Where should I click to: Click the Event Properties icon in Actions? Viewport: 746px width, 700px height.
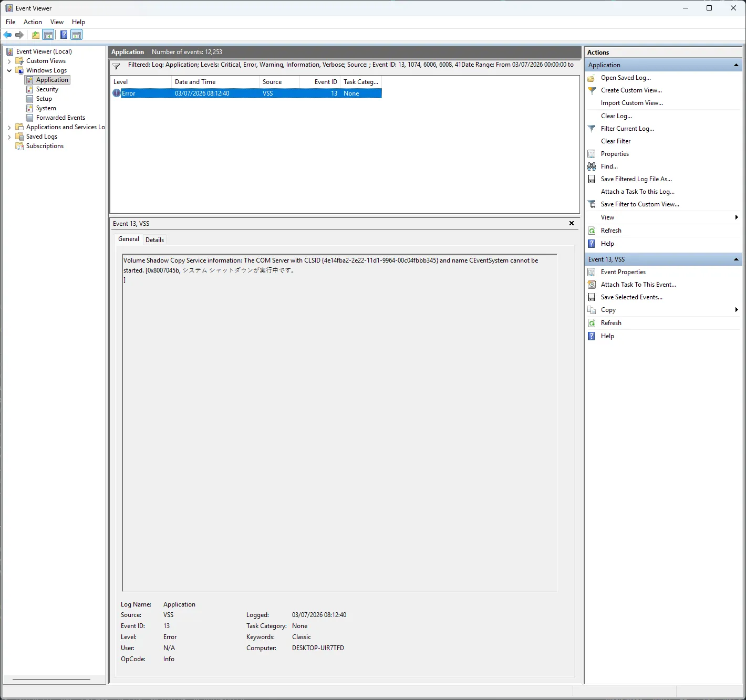(592, 272)
